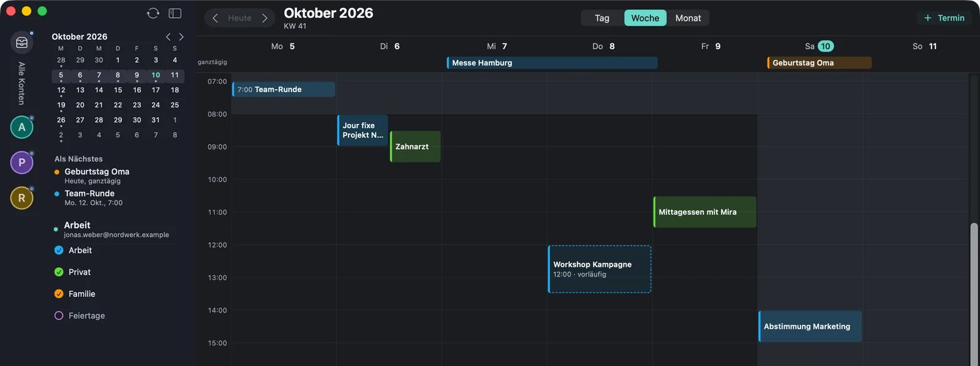The width and height of the screenshot is (980, 366).
Task: Show next month in mini calendar
Action: pos(181,37)
